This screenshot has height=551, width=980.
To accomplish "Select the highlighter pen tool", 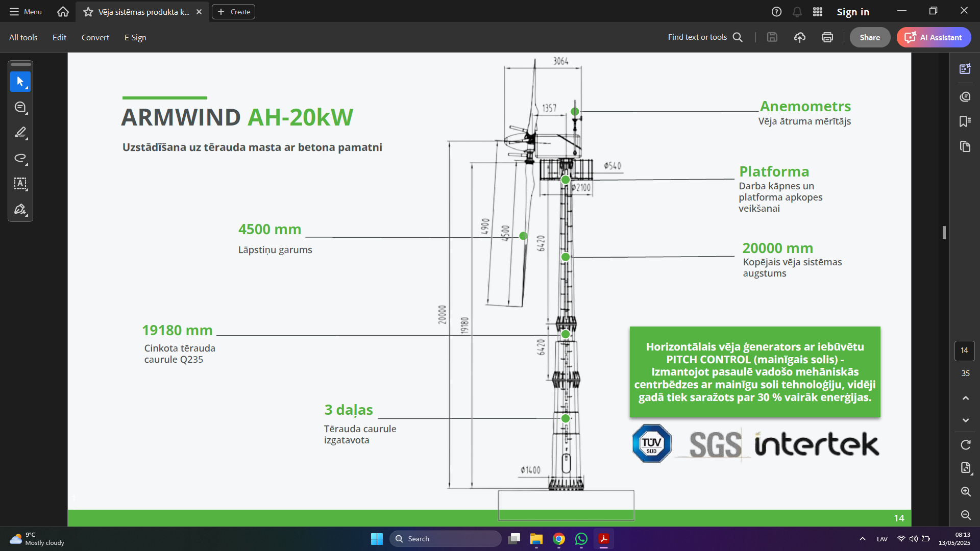I will [20, 133].
